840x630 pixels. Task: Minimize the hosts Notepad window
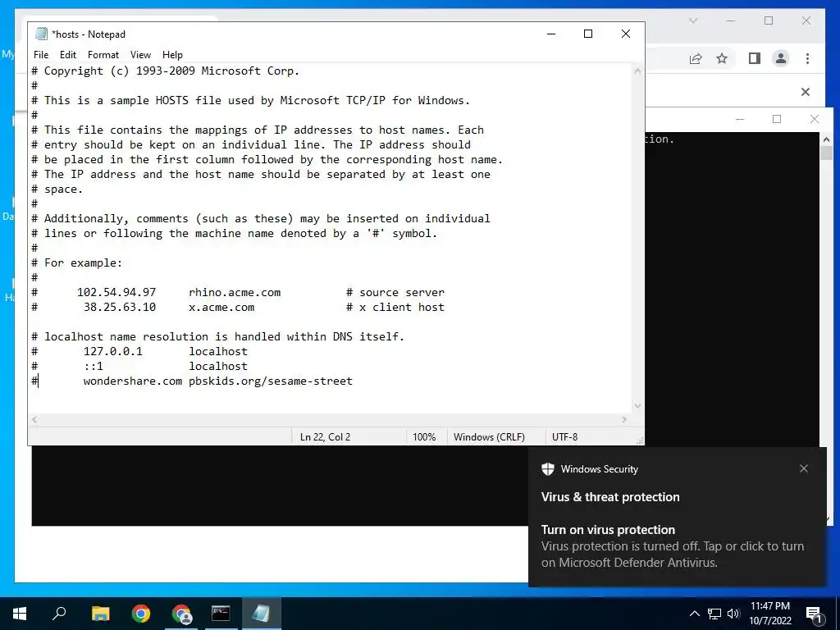click(x=551, y=34)
